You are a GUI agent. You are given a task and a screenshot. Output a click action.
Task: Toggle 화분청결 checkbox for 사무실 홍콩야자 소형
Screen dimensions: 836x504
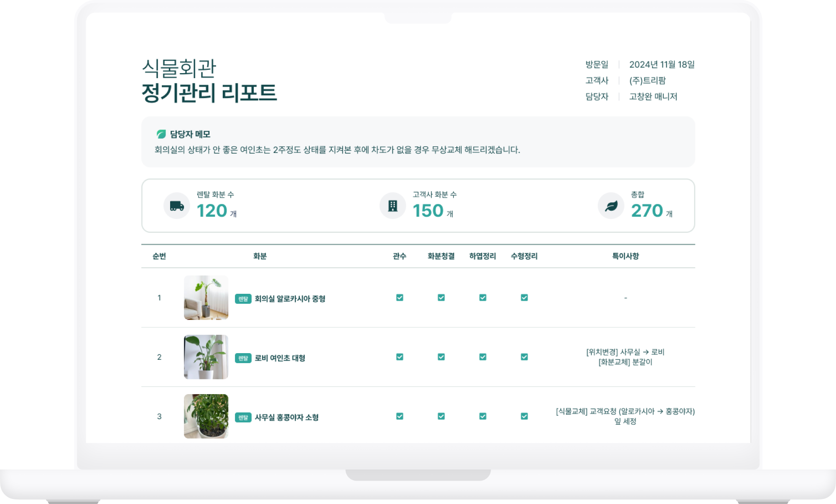441,416
